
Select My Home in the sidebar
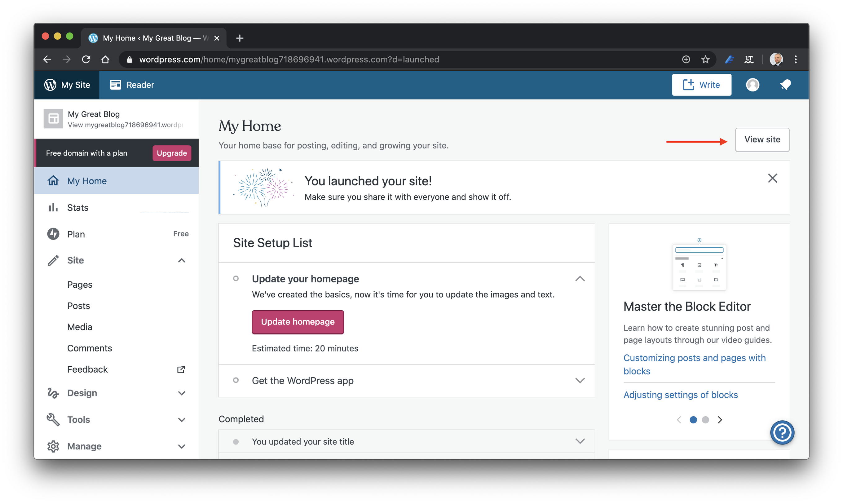117,181
